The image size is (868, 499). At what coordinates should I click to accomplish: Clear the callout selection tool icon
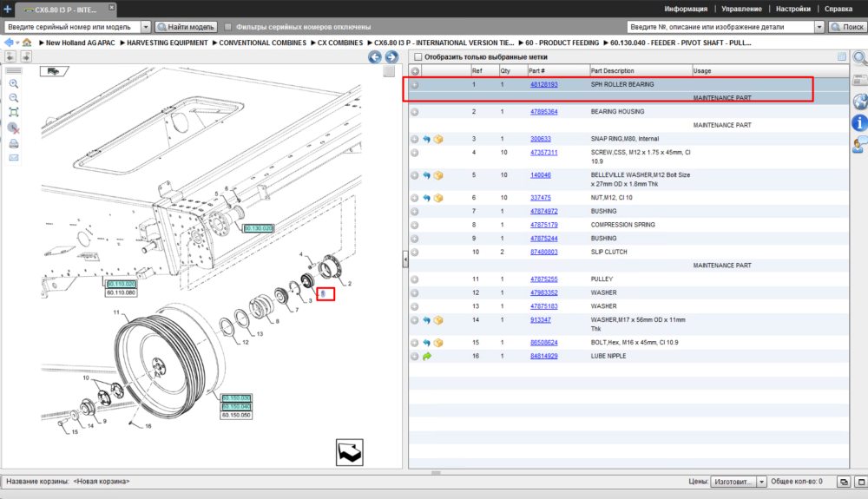(x=14, y=128)
